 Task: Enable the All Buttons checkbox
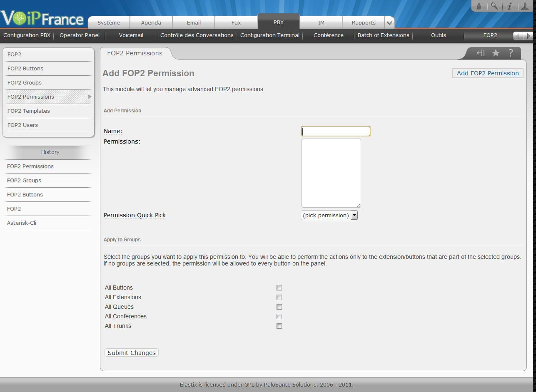(279, 288)
